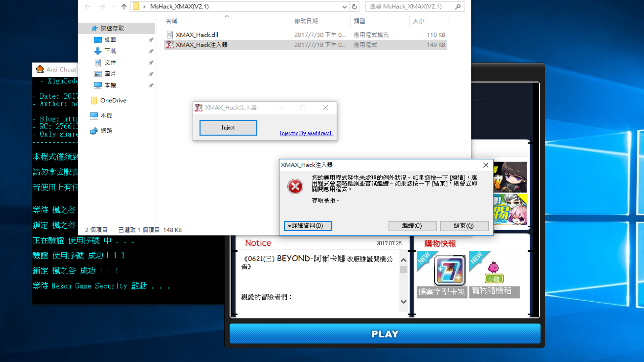Screen dimensions: 644x362
Task: Click the search magnifier icon in Explorer
Action: tap(458, 7)
